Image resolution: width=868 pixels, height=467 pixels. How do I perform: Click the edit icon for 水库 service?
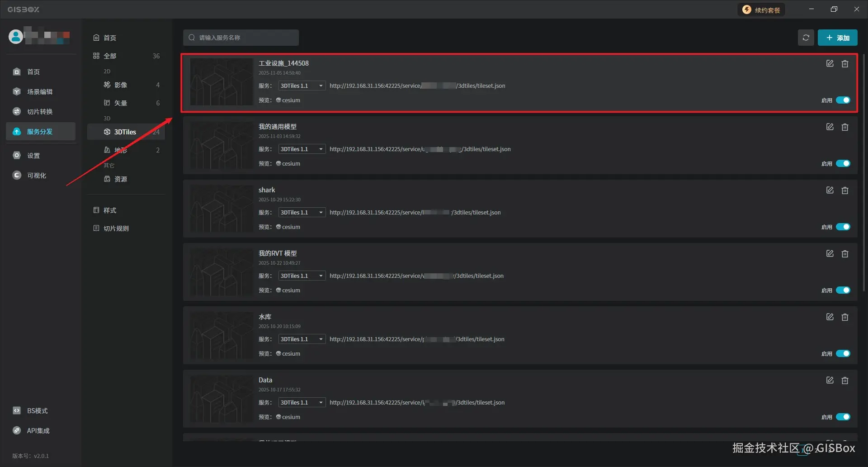click(x=830, y=317)
